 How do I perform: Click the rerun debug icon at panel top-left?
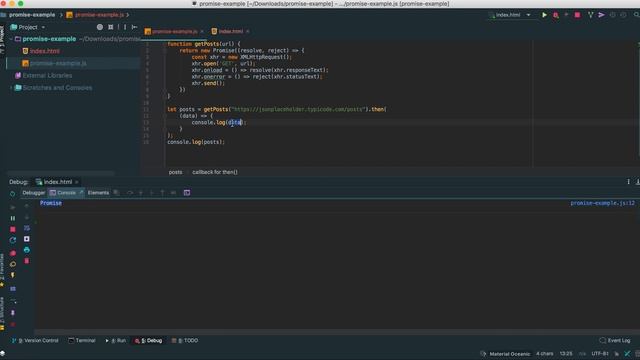click(13, 193)
